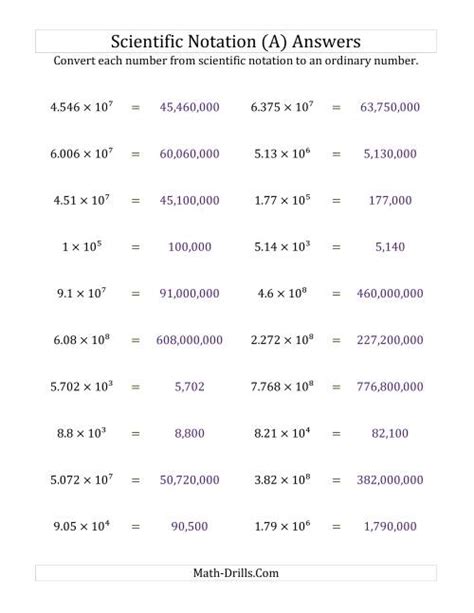Click the answer 5,140
The height and width of the screenshot is (613, 474).
pyautogui.click(x=390, y=247)
